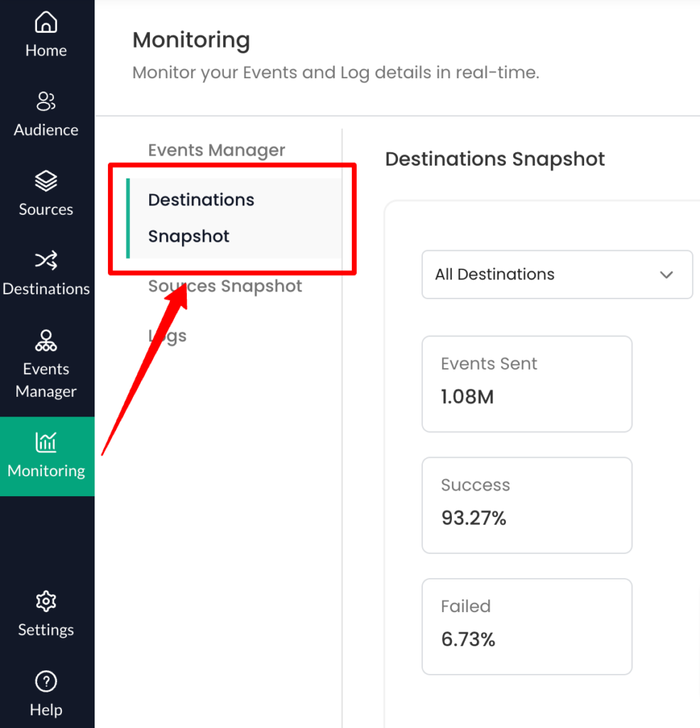
Task: Click the Monitoring page title
Action: (191, 41)
